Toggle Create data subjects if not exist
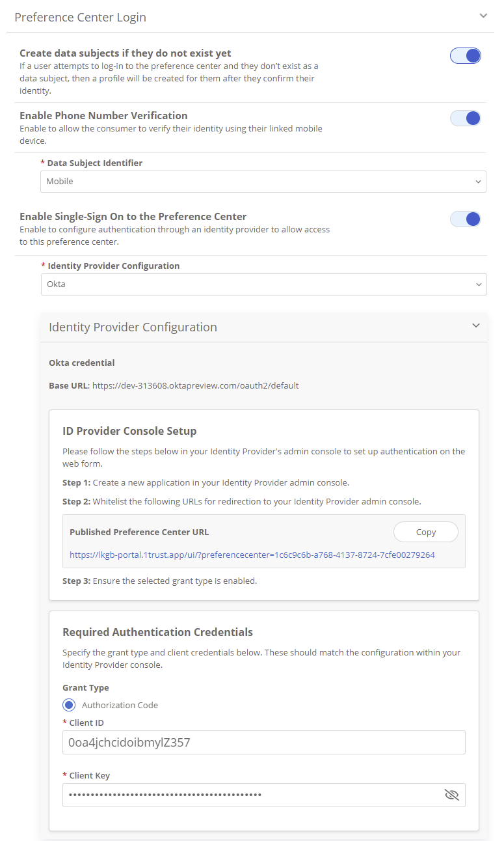This screenshot has height=841, width=504. coord(465,56)
